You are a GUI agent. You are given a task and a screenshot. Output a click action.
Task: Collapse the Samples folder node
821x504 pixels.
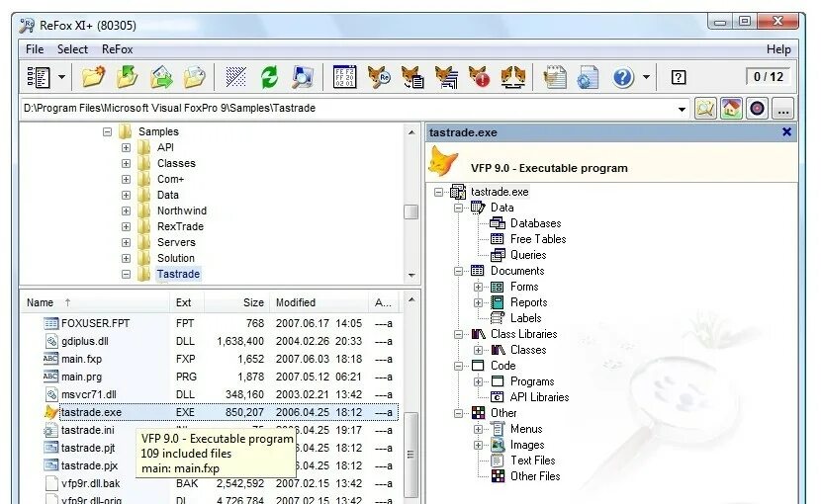tap(108, 131)
